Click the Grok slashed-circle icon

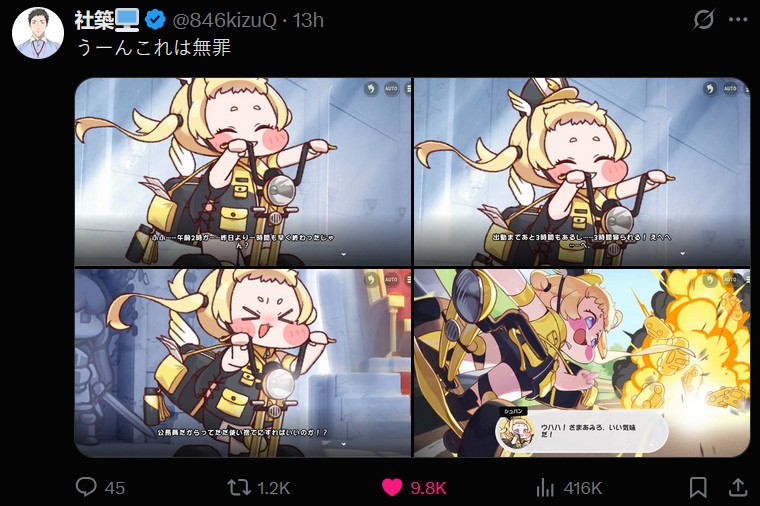coord(703,20)
